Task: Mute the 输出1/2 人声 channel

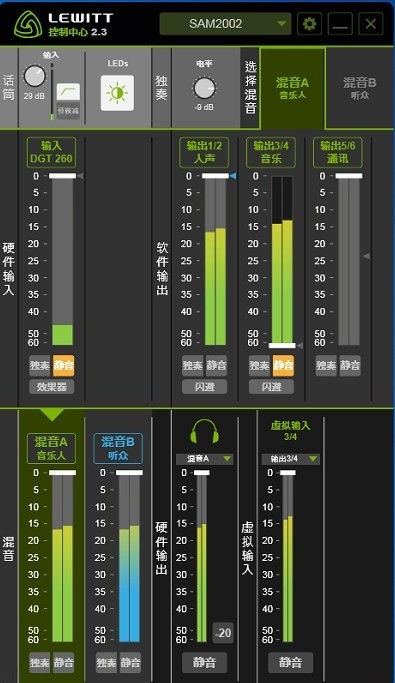Action: [x=216, y=365]
